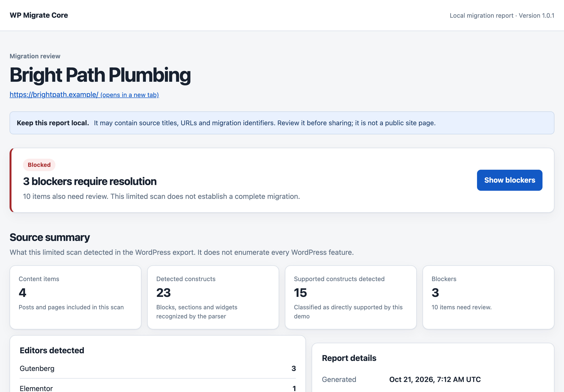Click 'Blocks, sections and widgets' description
564x392 pixels.
pyautogui.click(x=197, y=312)
